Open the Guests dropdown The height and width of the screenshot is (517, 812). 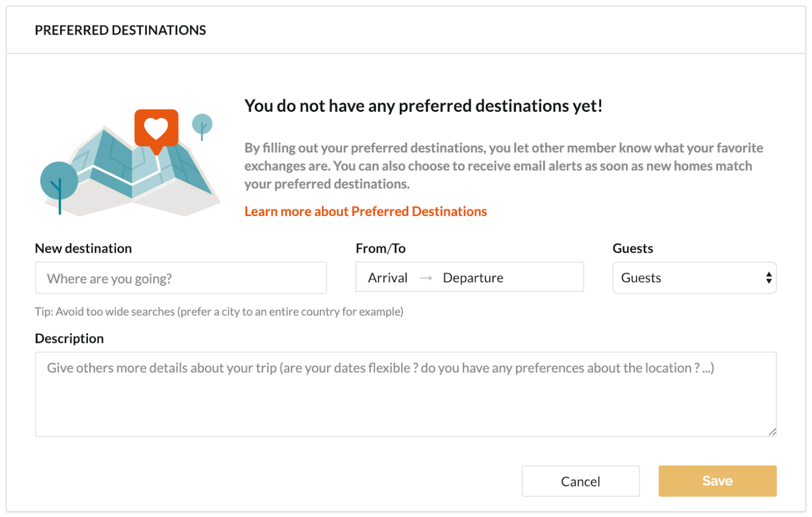pos(693,278)
